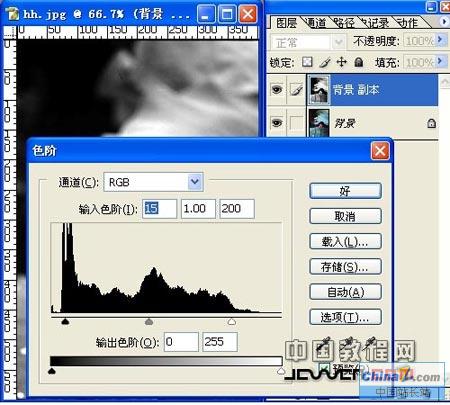Image resolution: width=450 pixels, height=405 pixels.
Task: Toggle the preview checkbox in the Levels dialog
Action: pyautogui.click(x=324, y=368)
